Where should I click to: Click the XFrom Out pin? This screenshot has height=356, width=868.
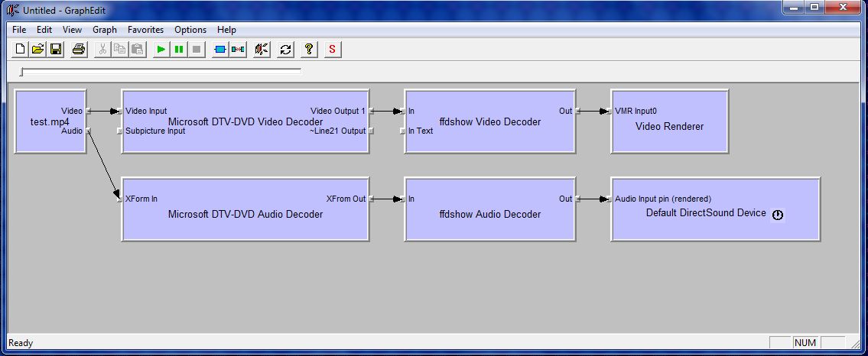371,199
